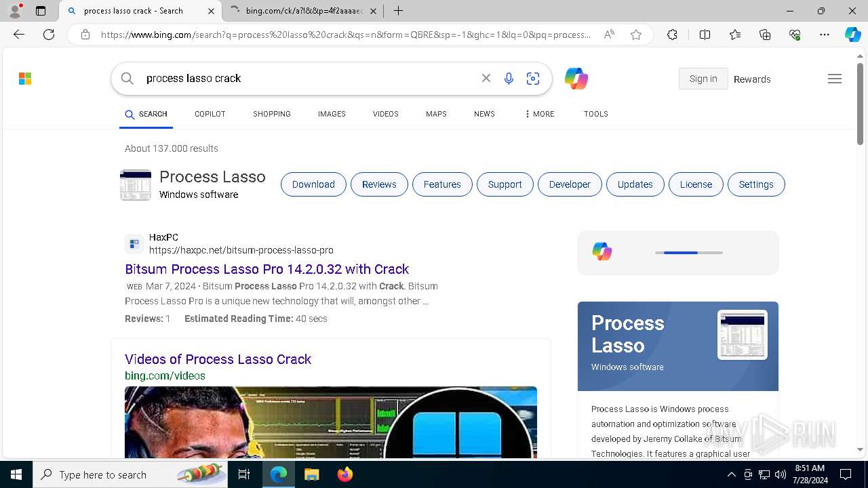Activate Read aloud icon in address bar

[x=609, y=35]
